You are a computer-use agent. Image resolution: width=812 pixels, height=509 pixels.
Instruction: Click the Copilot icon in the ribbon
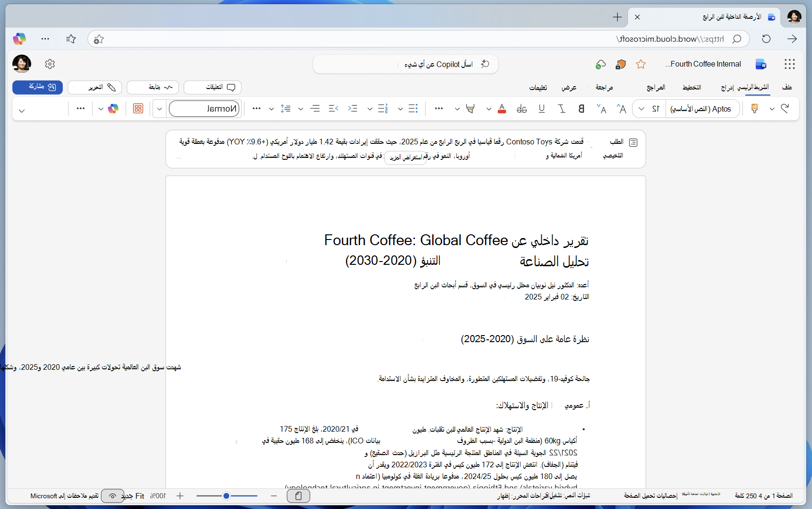pyautogui.click(x=113, y=109)
